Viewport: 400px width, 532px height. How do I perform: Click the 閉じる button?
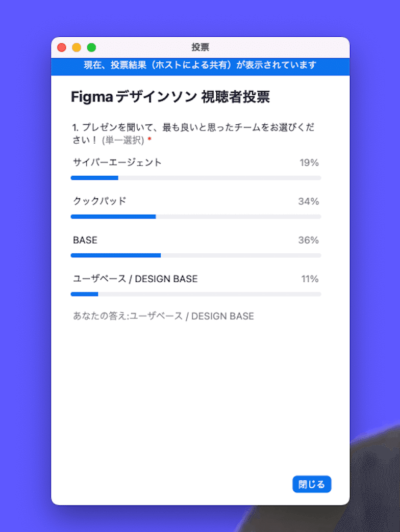[x=312, y=484]
